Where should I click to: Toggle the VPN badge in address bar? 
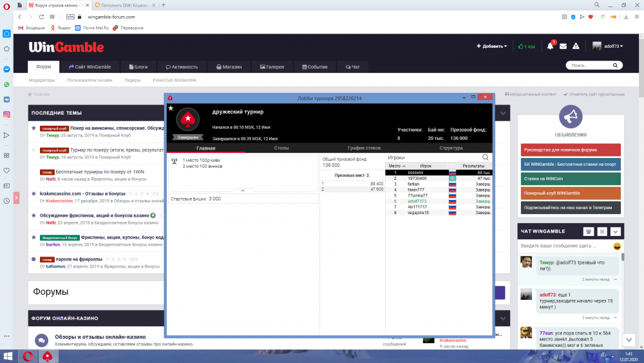[x=71, y=17]
